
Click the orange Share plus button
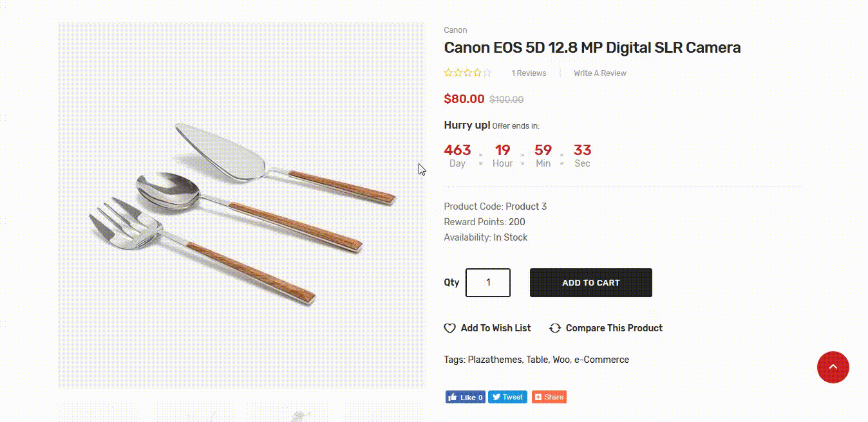click(549, 397)
